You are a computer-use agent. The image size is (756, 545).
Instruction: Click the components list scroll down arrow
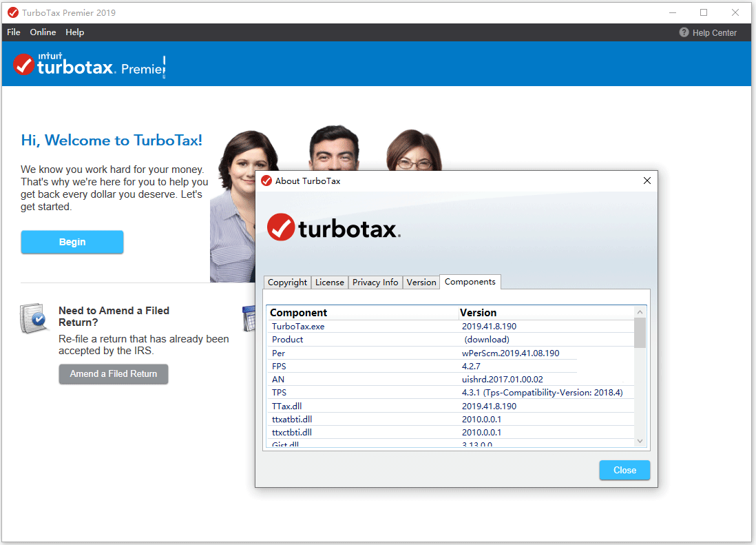[x=640, y=441]
